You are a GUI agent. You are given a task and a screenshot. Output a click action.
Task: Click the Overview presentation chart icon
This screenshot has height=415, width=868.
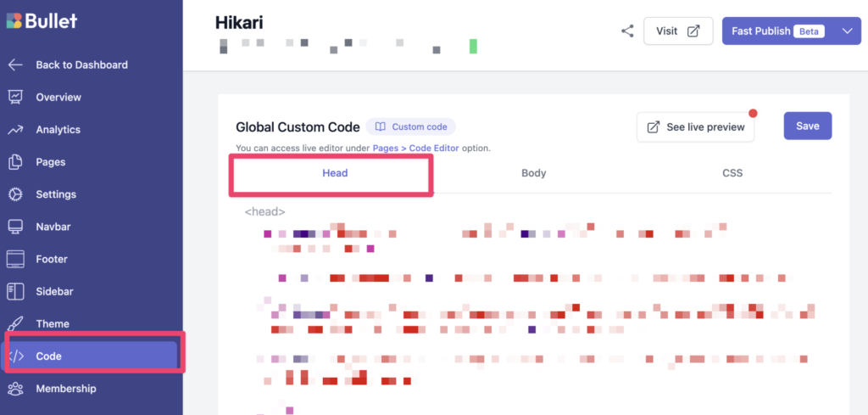pyautogui.click(x=15, y=97)
